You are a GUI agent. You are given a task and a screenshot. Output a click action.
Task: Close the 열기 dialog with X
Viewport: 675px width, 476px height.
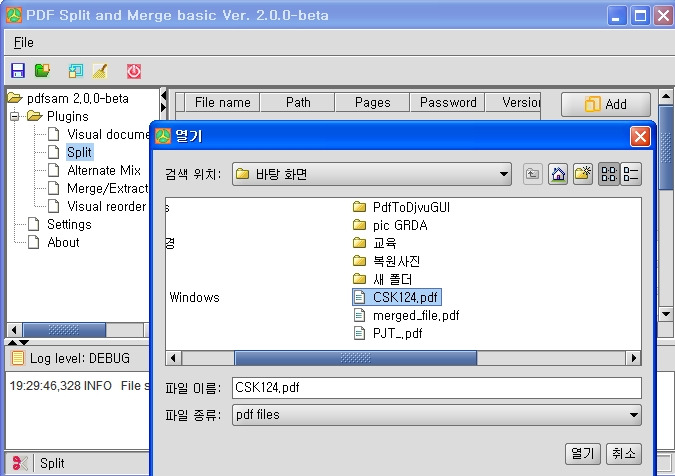point(640,137)
